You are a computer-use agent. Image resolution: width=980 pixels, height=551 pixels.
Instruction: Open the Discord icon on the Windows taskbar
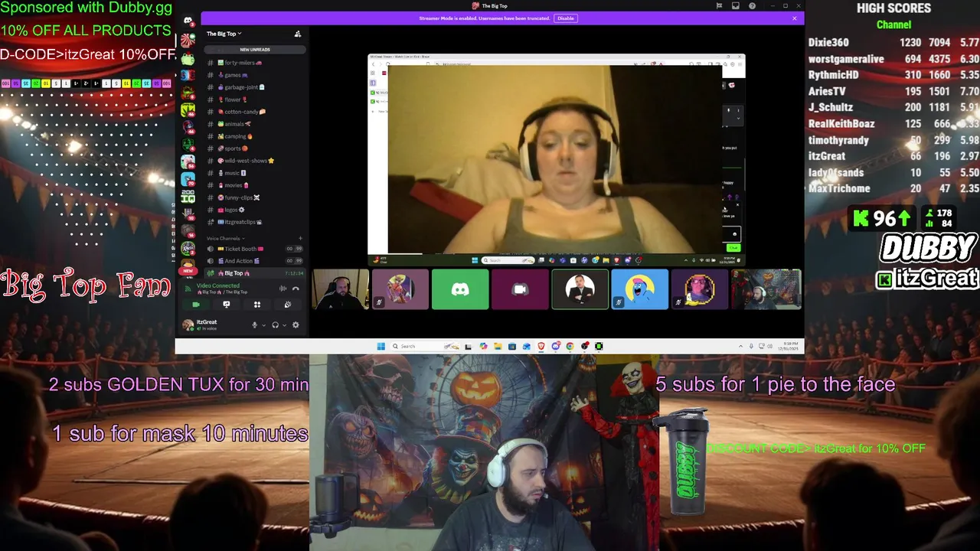[x=556, y=346]
